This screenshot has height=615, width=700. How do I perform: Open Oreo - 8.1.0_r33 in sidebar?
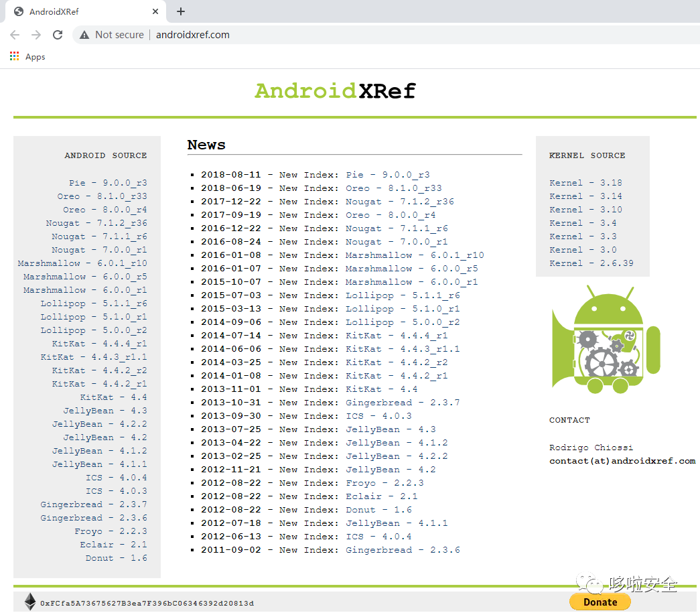click(x=102, y=196)
